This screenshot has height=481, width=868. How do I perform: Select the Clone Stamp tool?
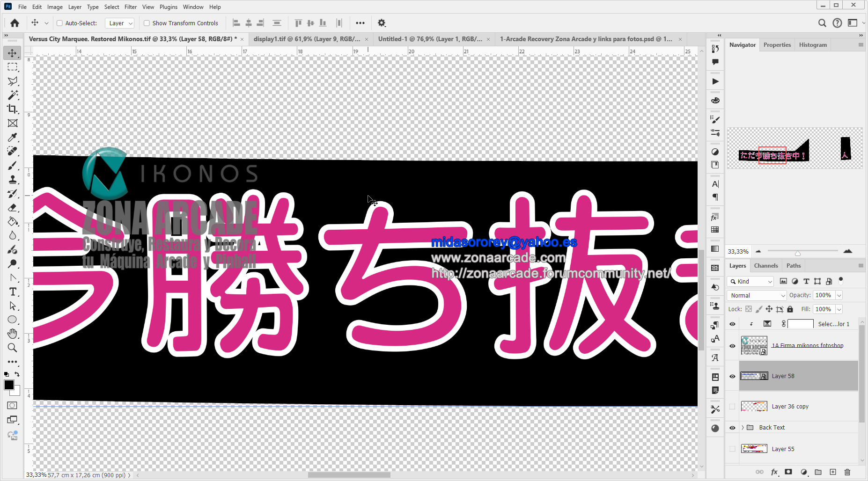point(13,179)
